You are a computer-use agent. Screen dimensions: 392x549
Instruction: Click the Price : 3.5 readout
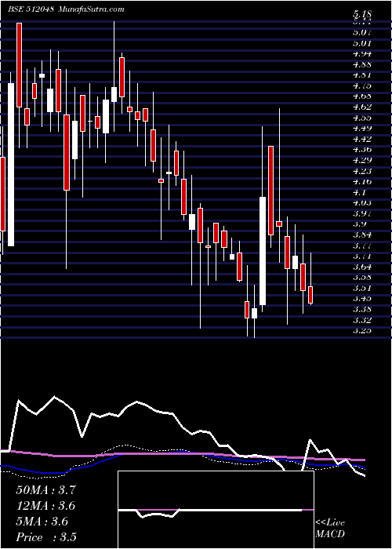tap(46, 537)
